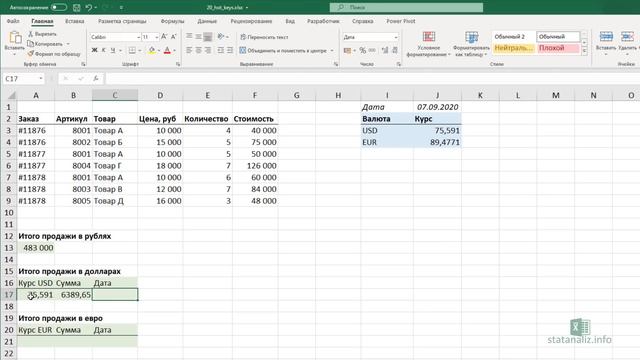Switch to the Data (Данные) tab
This screenshot has width=640, height=360.
207,21
